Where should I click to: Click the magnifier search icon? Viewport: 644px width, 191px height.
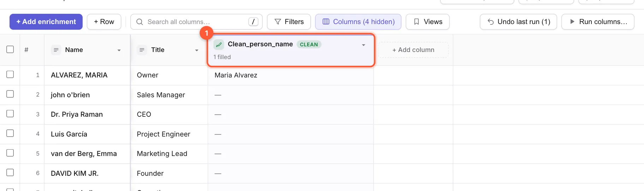pyautogui.click(x=139, y=22)
